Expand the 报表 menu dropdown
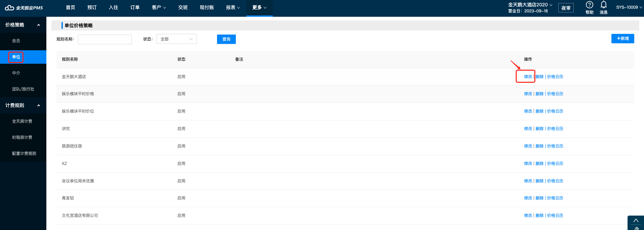The image size is (644, 230). (x=233, y=8)
